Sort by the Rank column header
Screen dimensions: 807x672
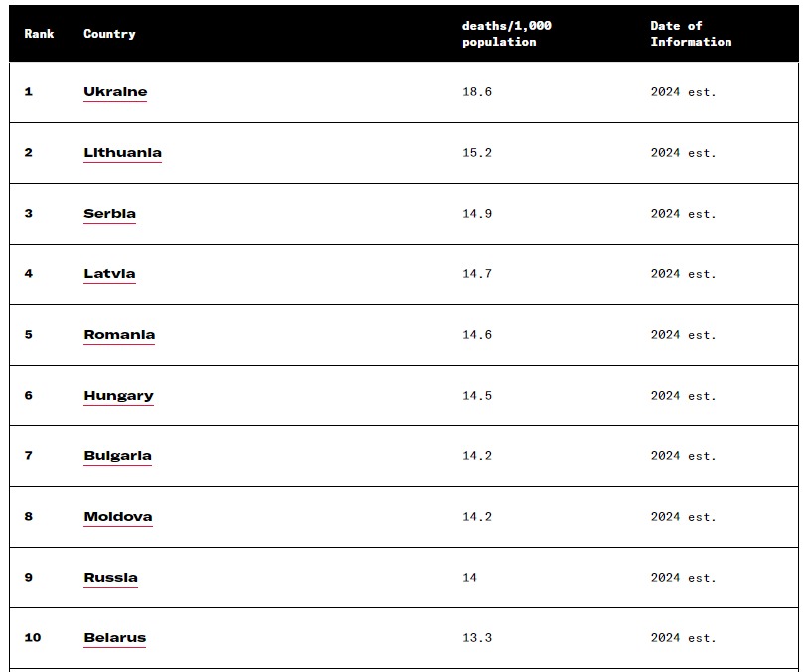pos(39,34)
